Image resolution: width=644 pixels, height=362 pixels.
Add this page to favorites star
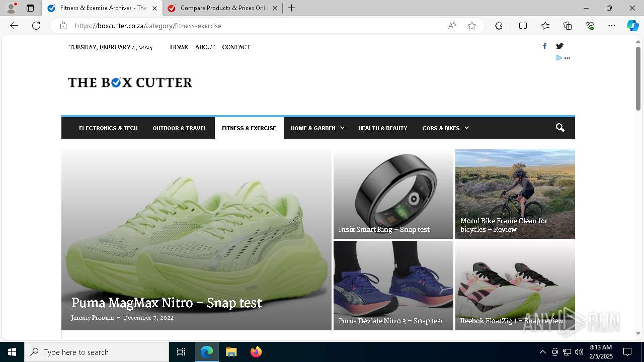coord(472,26)
